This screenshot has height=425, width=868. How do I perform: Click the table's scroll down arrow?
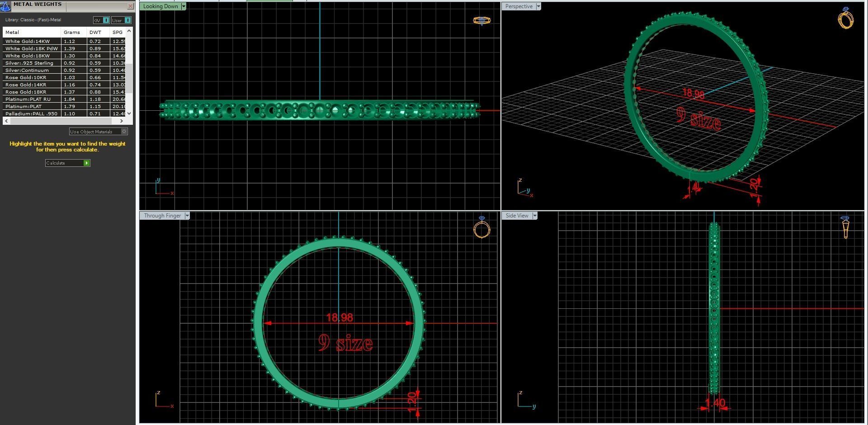(x=129, y=113)
